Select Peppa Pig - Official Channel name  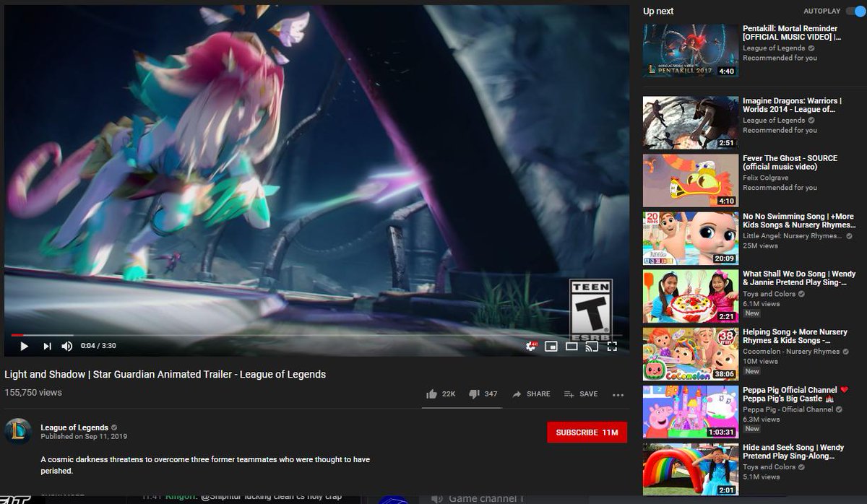pyautogui.click(x=788, y=409)
